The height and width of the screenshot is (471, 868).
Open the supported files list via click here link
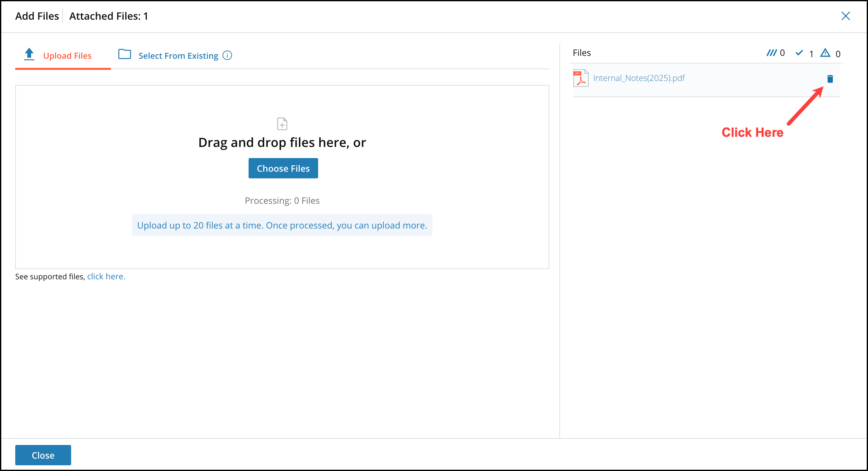point(106,276)
